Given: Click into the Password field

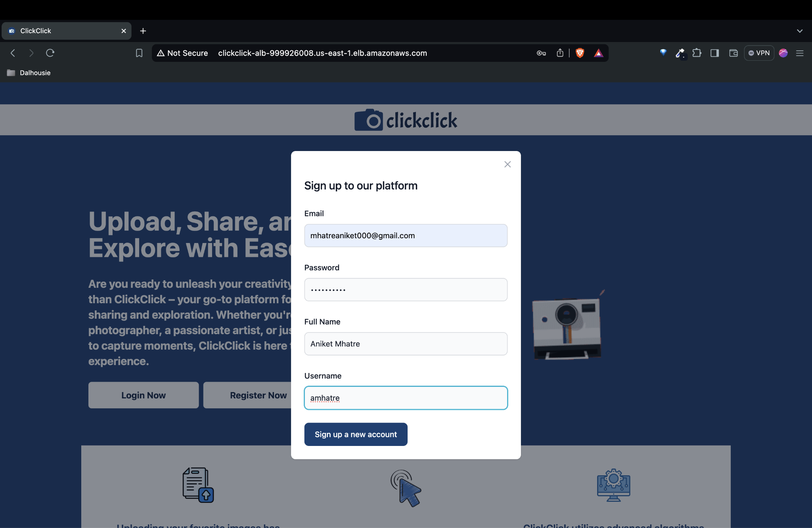Looking at the screenshot, I should 406,290.
